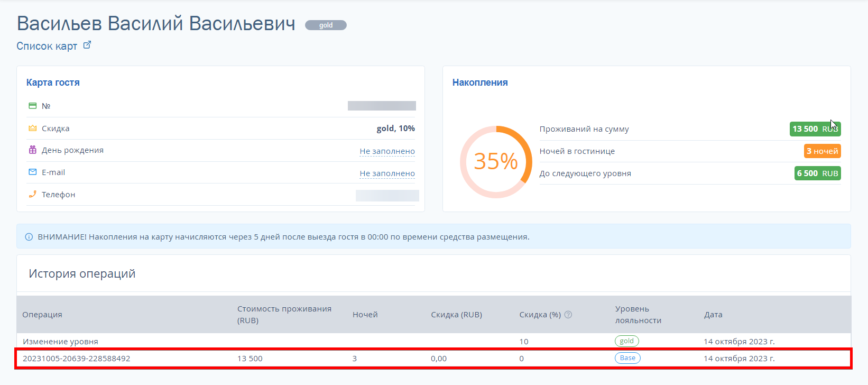Click the info icon in the ВНИМАНИЕ notice

tap(29, 237)
